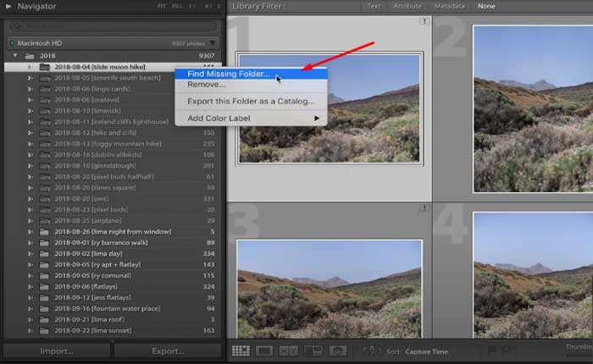Click folder icon of 2018-09-22 [lima sunset]

pyautogui.click(x=44, y=331)
